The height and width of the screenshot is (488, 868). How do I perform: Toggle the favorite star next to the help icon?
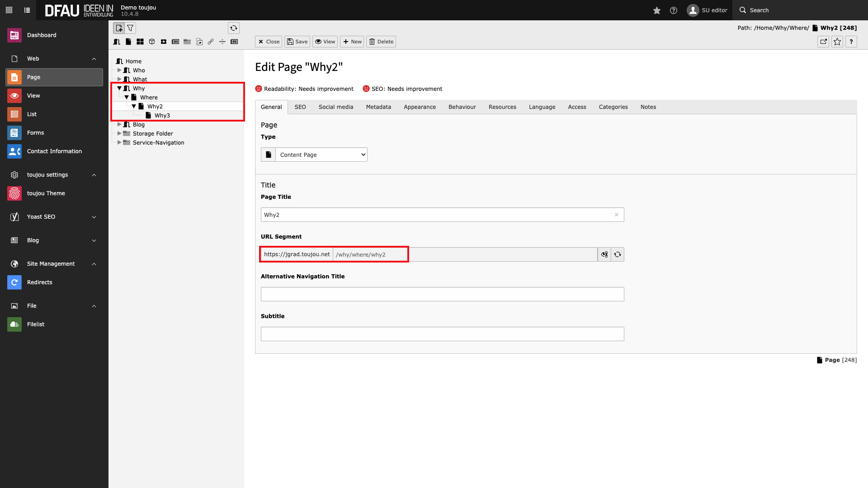[x=837, y=42]
